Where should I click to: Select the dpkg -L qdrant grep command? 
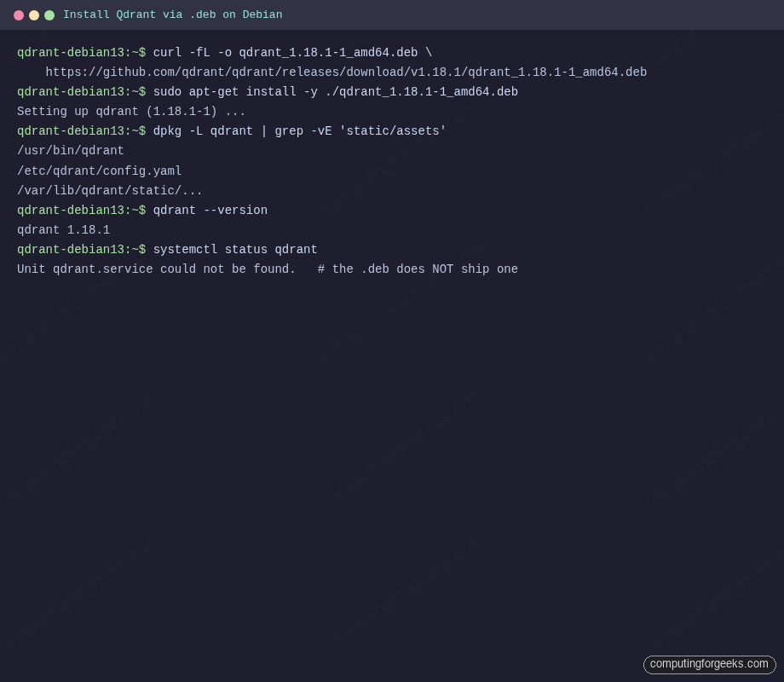coord(299,131)
